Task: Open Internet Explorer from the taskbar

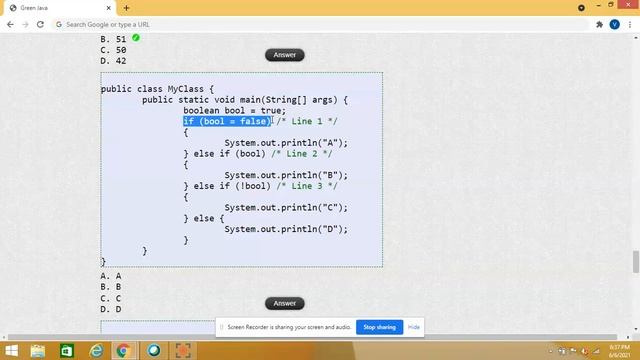Action: click(96, 351)
